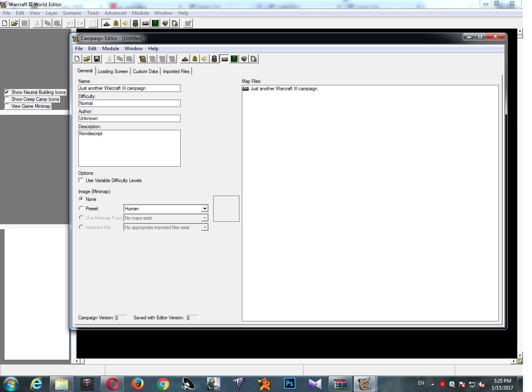The image size is (532, 392).
Task: Open WinRAR from the taskbar
Action: (x=340, y=384)
